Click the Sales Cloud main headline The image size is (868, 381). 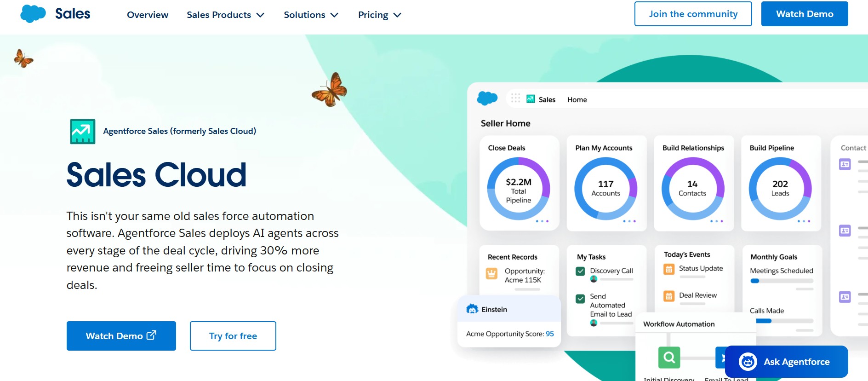tap(156, 175)
